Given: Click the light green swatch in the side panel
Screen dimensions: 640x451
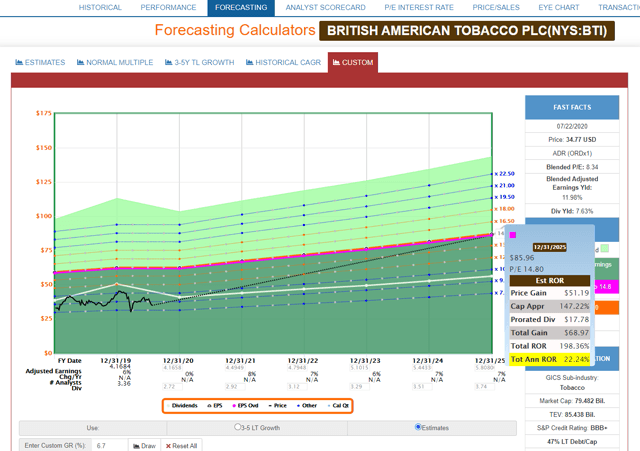Looking at the screenshot, I should (605, 249).
